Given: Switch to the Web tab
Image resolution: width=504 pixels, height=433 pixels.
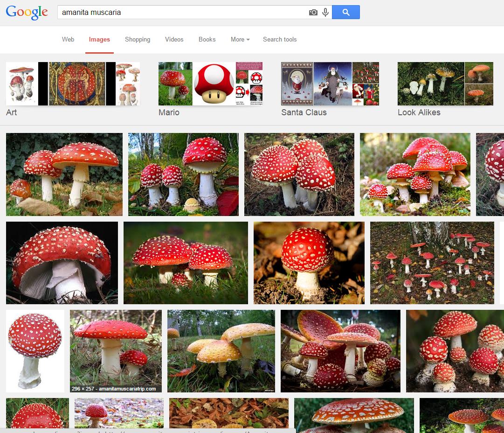Looking at the screenshot, I should coord(68,39).
